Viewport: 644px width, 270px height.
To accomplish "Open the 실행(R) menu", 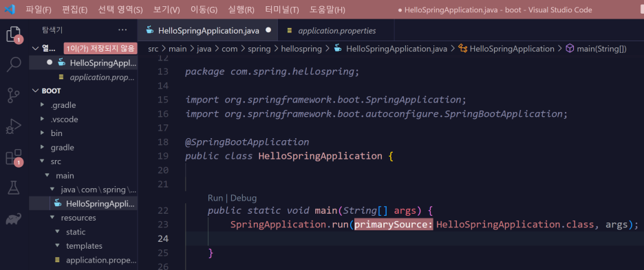I will [241, 10].
